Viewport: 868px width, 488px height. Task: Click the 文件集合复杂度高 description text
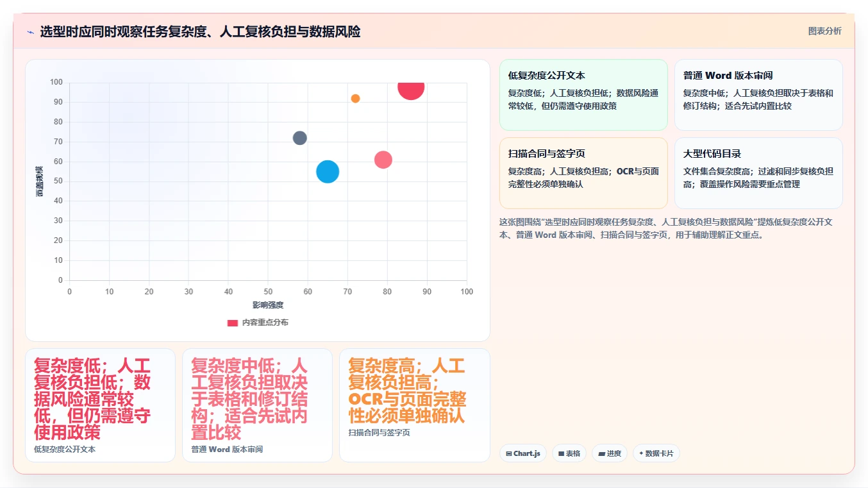(x=758, y=178)
